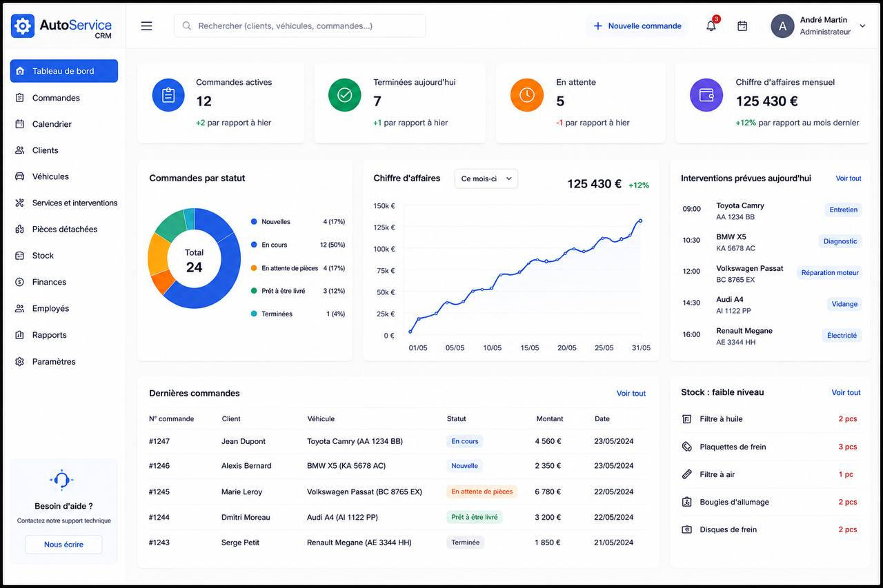Click the Nouvelle commande button

click(637, 26)
